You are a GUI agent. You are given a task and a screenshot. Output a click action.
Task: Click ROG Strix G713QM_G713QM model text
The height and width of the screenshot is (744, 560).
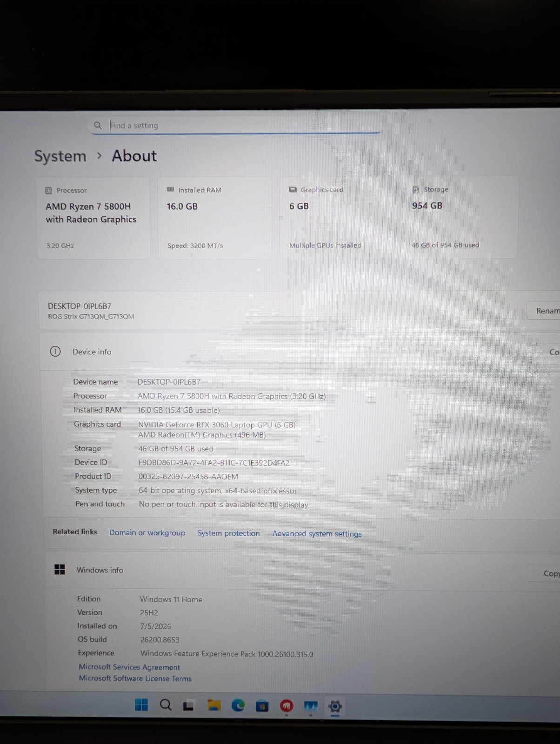(x=91, y=316)
